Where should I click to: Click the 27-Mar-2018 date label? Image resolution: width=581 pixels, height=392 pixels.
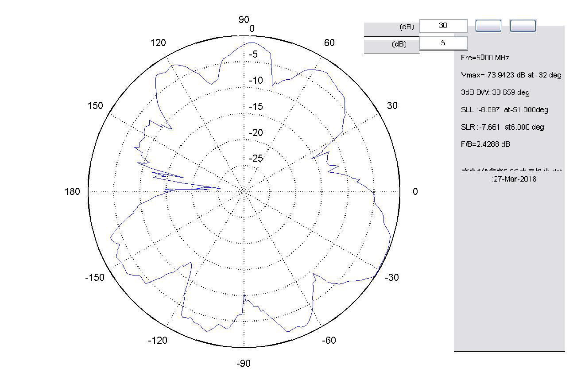point(514,179)
